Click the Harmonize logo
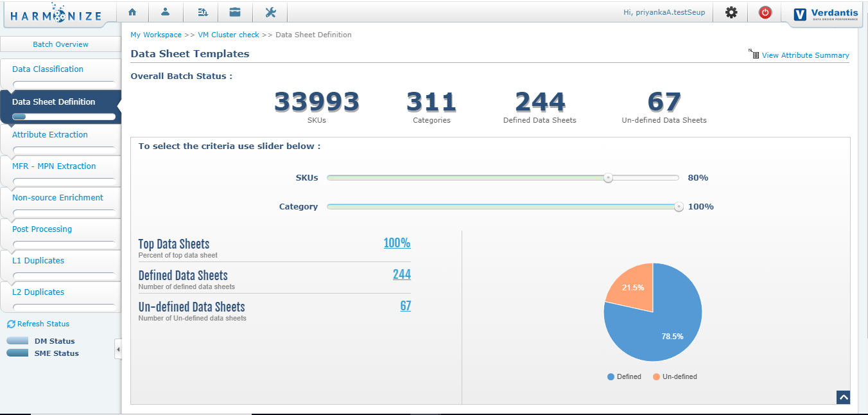This screenshot has width=868, height=415. [56, 13]
